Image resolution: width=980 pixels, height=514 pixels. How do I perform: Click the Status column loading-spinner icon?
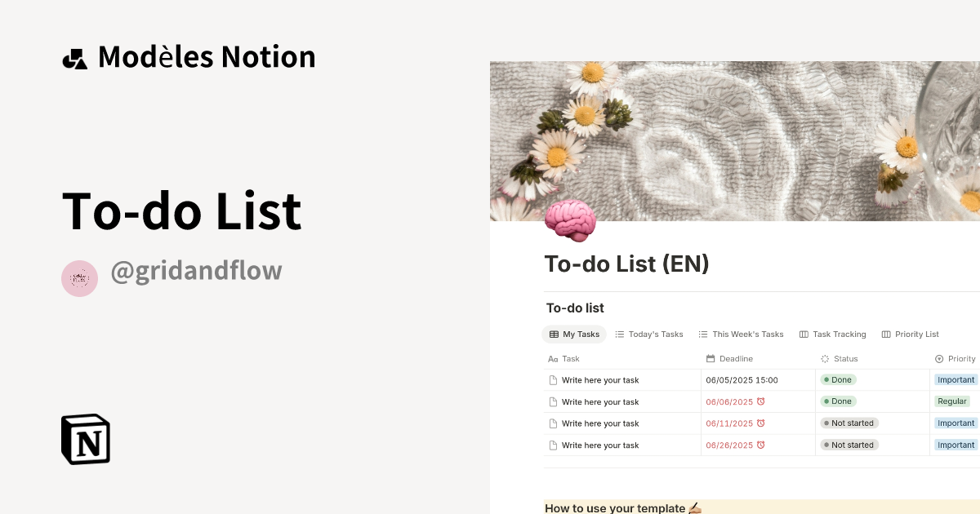pyautogui.click(x=824, y=359)
